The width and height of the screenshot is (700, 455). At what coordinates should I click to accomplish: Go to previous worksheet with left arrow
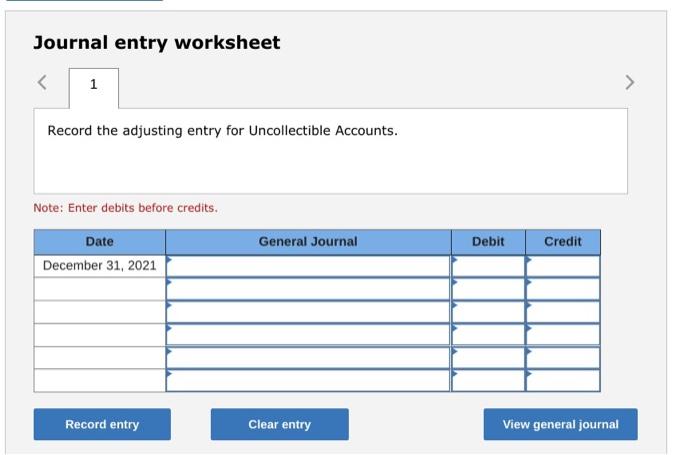(42, 82)
